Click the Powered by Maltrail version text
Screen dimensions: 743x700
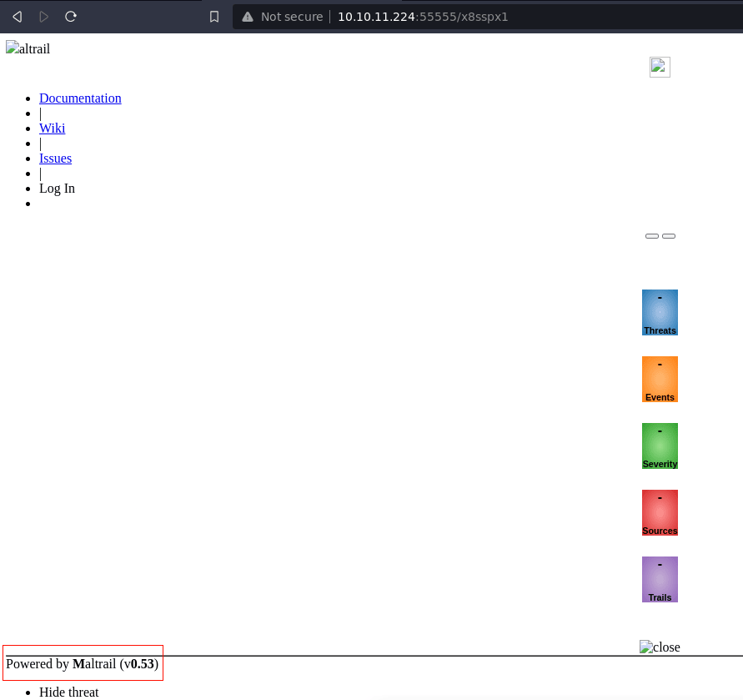point(83,664)
